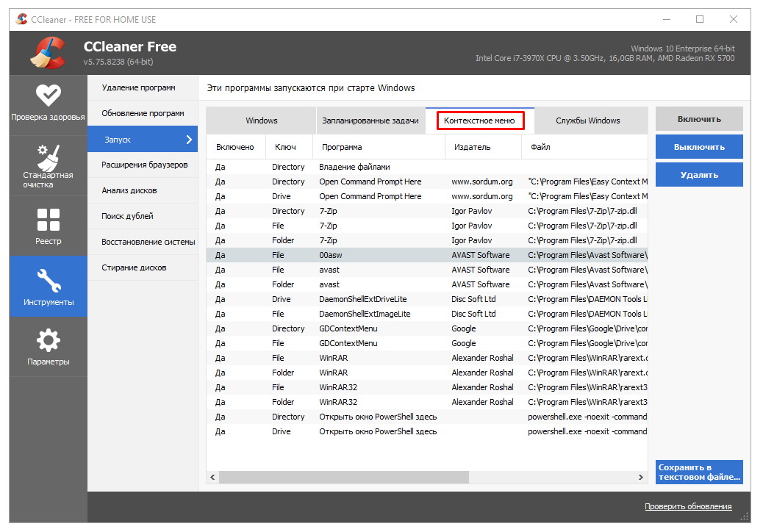Select the File 7-Zip row
The width and height of the screenshot is (763, 532).
pos(427,226)
